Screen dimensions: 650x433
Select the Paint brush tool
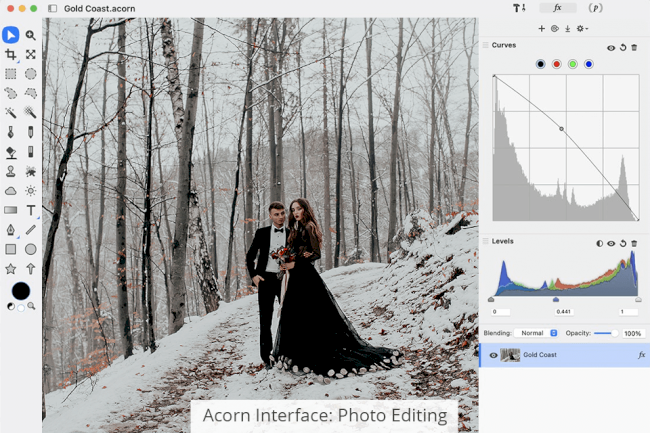click(x=11, y=132)
